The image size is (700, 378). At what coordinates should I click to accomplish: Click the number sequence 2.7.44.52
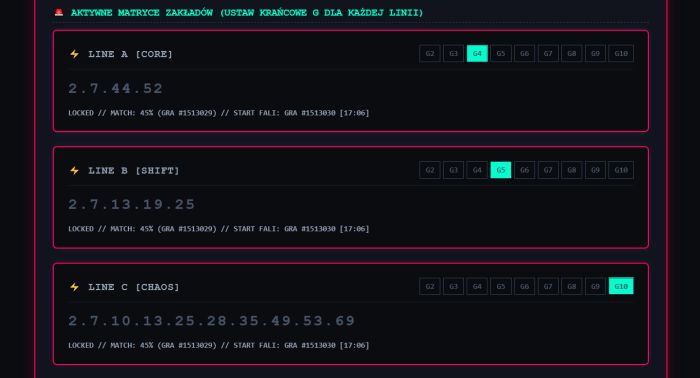(x=115, y=88)
